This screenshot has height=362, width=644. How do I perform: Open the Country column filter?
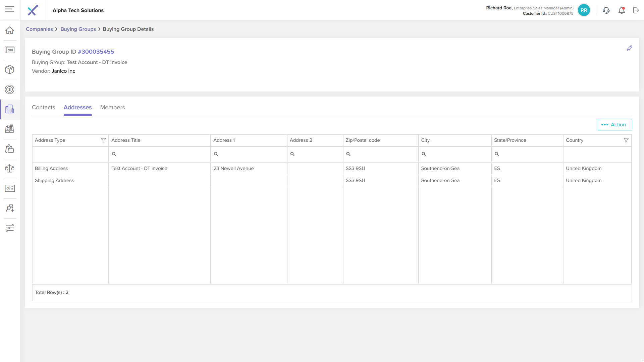click(626, 140)
